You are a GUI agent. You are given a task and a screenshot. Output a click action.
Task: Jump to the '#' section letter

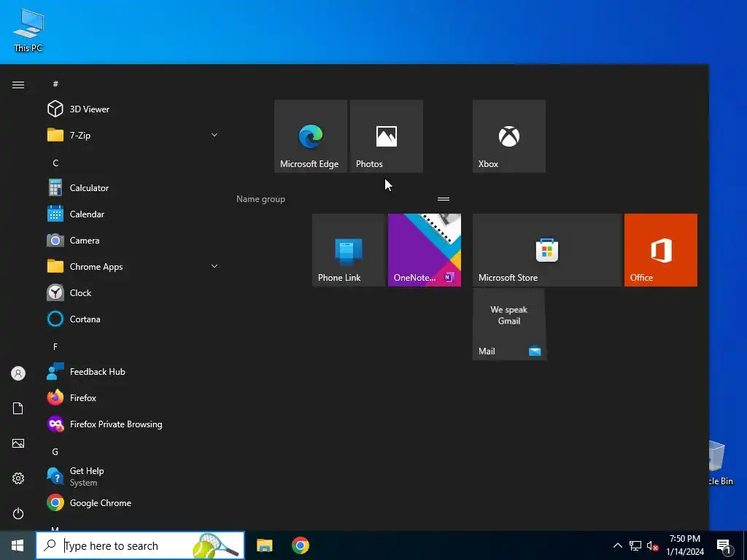coord(55,84)
